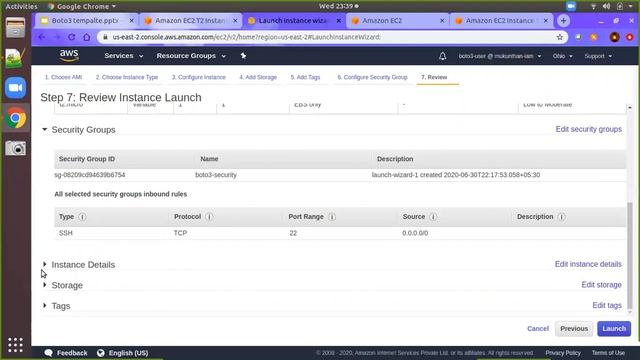Open Ubuntu Activities overview
The width and height of the screenshot is (640, 360).
pos(21,6)
